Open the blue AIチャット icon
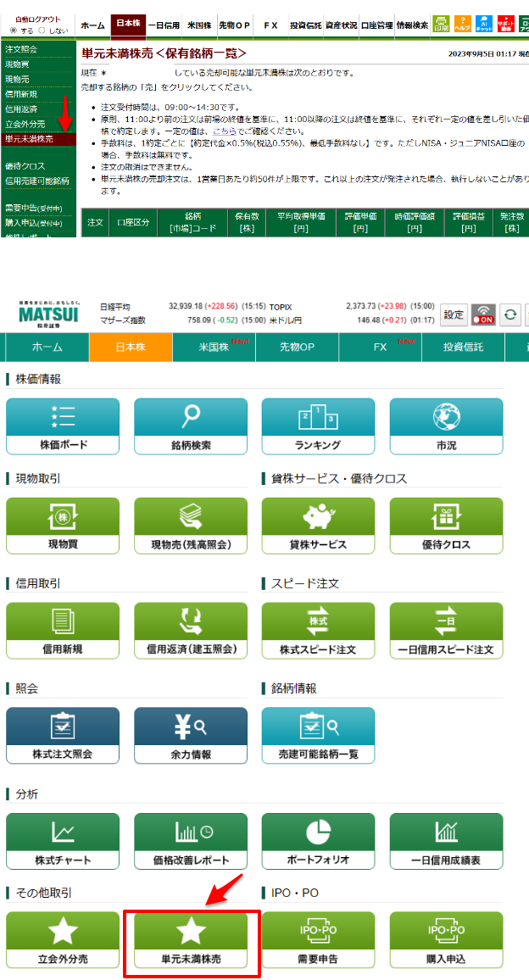The image size is (529, 980). [x=484, y=24]
